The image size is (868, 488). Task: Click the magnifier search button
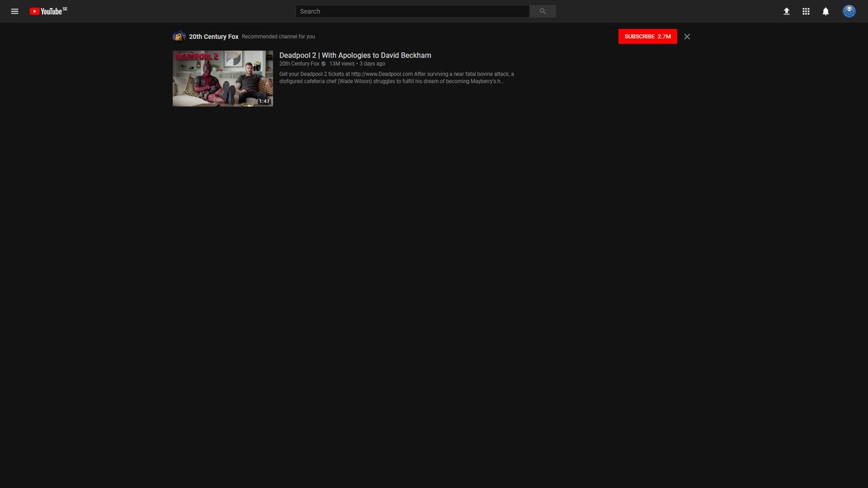pyautogui.click(x=542, y=12)
